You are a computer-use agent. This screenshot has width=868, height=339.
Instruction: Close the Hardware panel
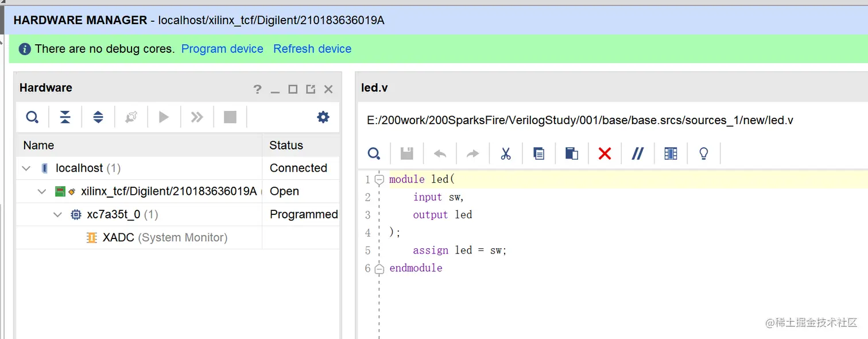tap(328, 89)
